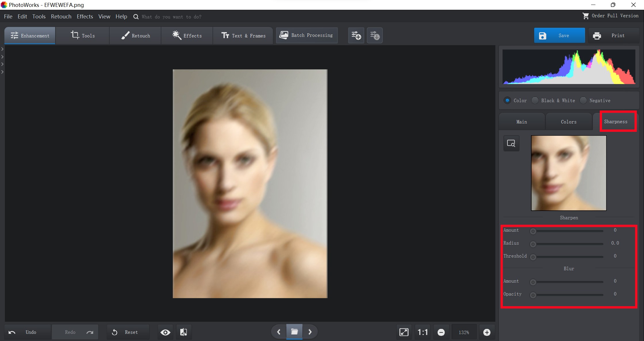Screen dimensions: 644x341
Task: Click the Blur Opacity slider handle
Action: (533, 295)
